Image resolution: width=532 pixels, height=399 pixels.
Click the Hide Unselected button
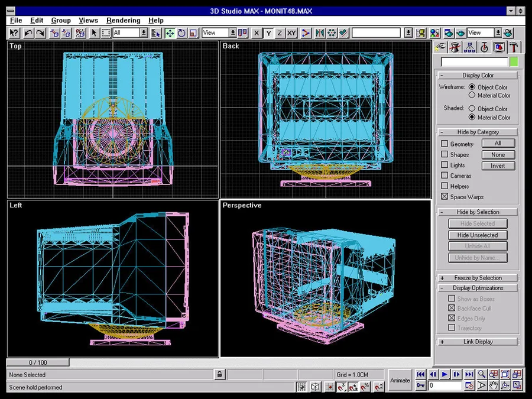tap(478, 235)
